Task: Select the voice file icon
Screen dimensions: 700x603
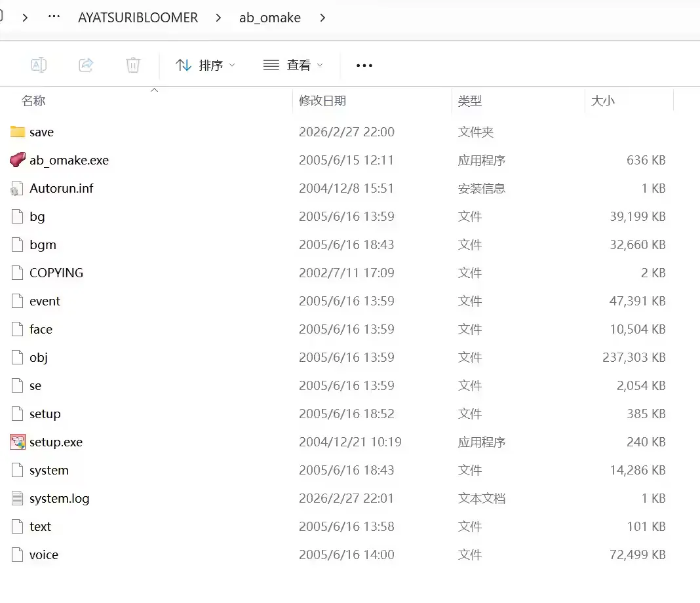Action: point(18,554)
